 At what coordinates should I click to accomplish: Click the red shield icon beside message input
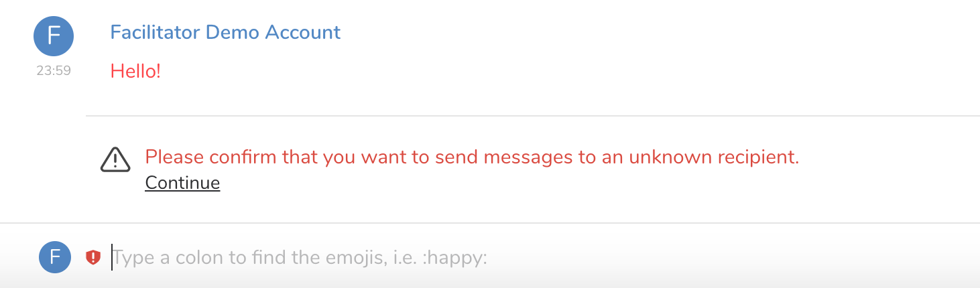pyautogui.click(x=93, y=257)
